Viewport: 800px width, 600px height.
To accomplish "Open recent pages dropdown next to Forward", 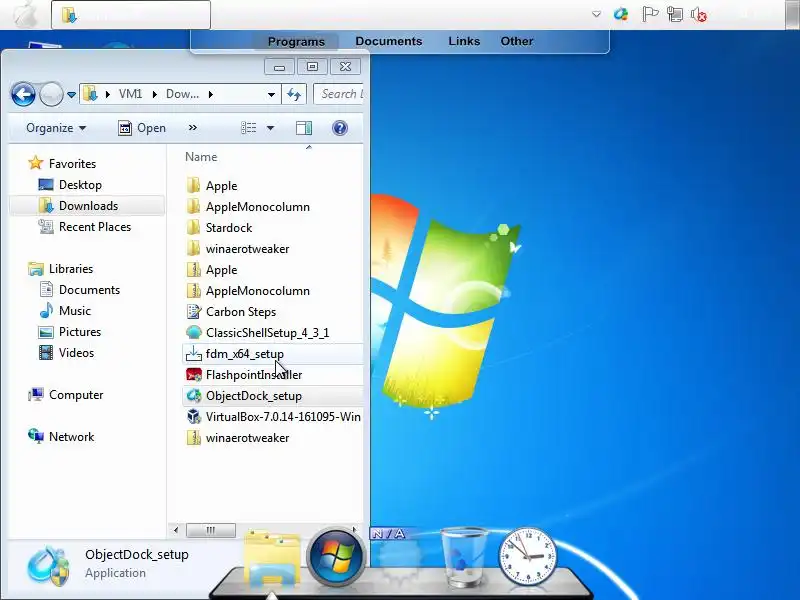I will pos(71,94).
